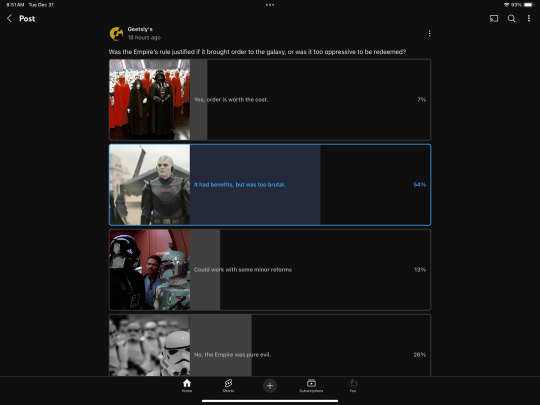Tap the battery indicator in status bar

528,5
